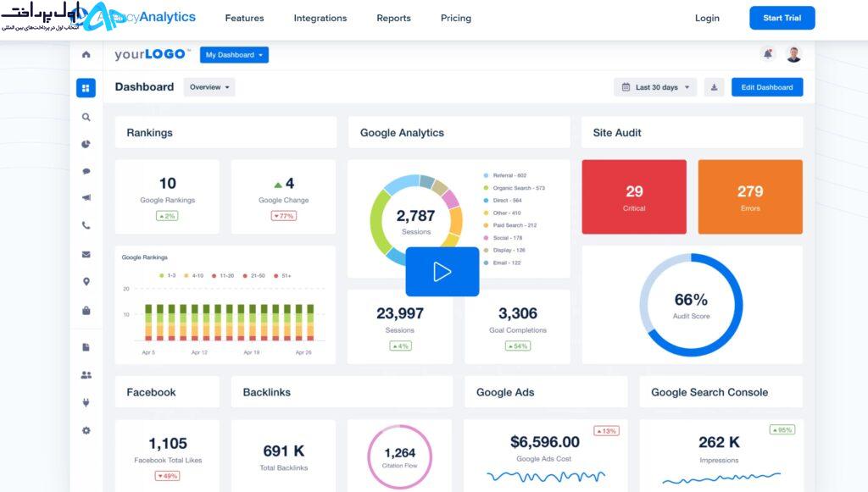
Task: Click the 1,105 Facebook Total Likes value
Action: [x=168, y=444]
